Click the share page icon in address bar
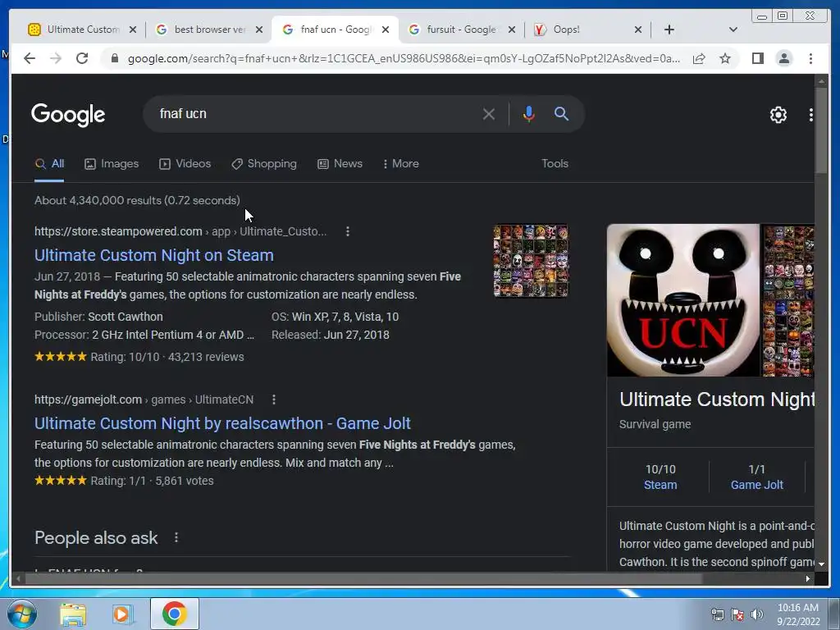Screen dimensions: 840x630 click(x=699, y=58)
